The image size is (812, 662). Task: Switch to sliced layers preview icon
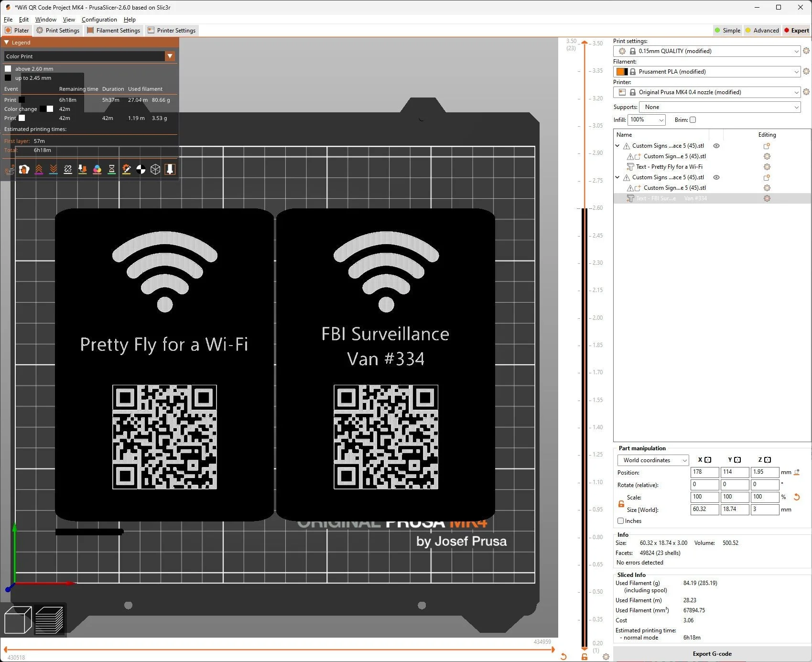pos(49,620)
